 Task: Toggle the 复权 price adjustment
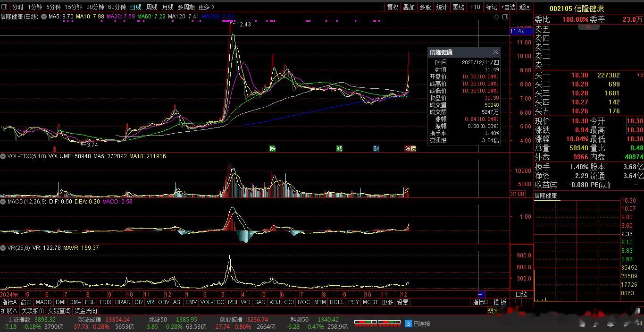[x=393, y=7]
